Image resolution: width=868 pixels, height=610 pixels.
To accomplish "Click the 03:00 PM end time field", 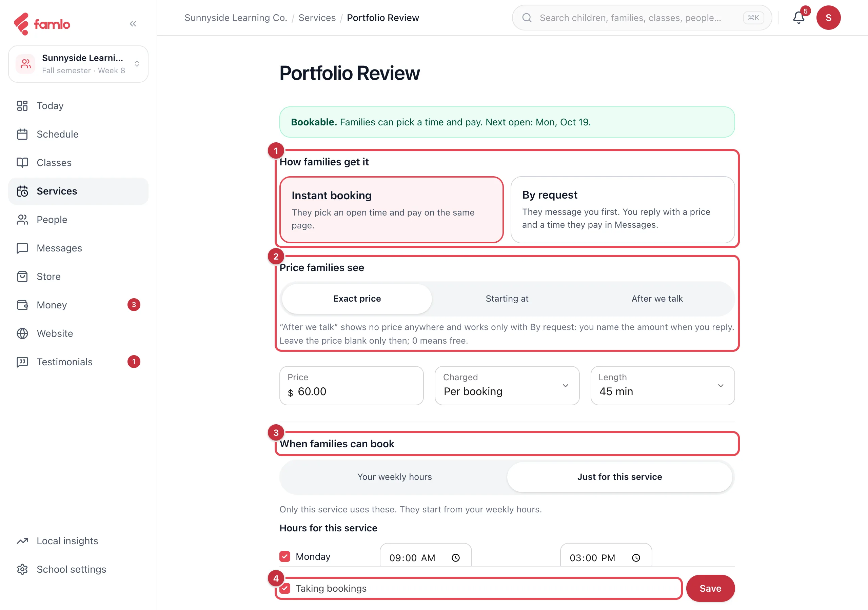I will click(x=606, y=555).
